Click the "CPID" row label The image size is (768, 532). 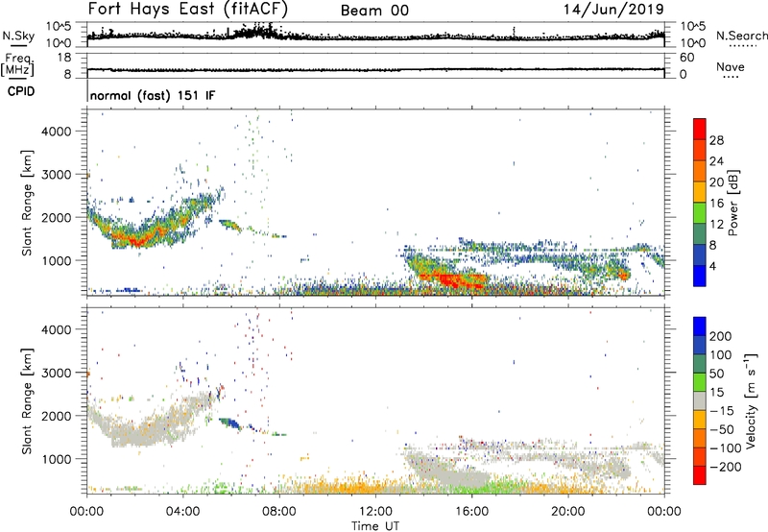(x=21, y=91)
